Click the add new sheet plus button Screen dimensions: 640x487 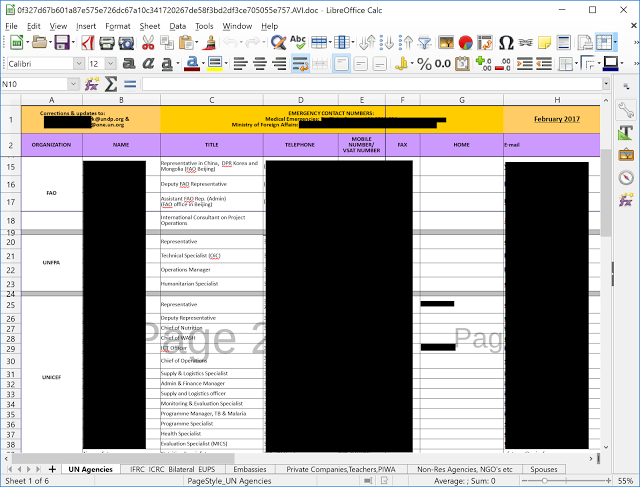point(52,468)
